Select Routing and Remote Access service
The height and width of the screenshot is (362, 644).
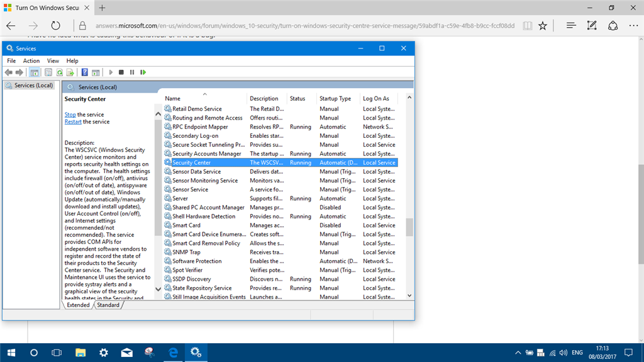tap(280, 118)
